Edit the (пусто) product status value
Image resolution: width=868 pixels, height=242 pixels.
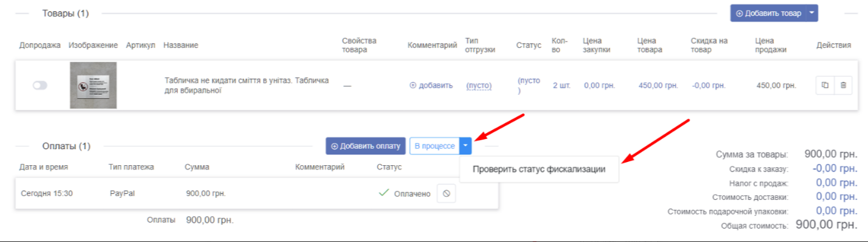coord(529,85)
